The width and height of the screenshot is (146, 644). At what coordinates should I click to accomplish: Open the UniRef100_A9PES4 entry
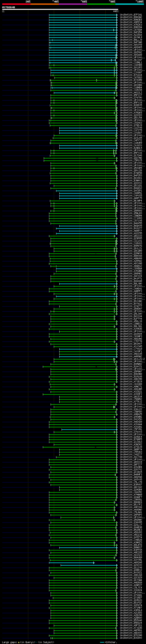(131, 22)
